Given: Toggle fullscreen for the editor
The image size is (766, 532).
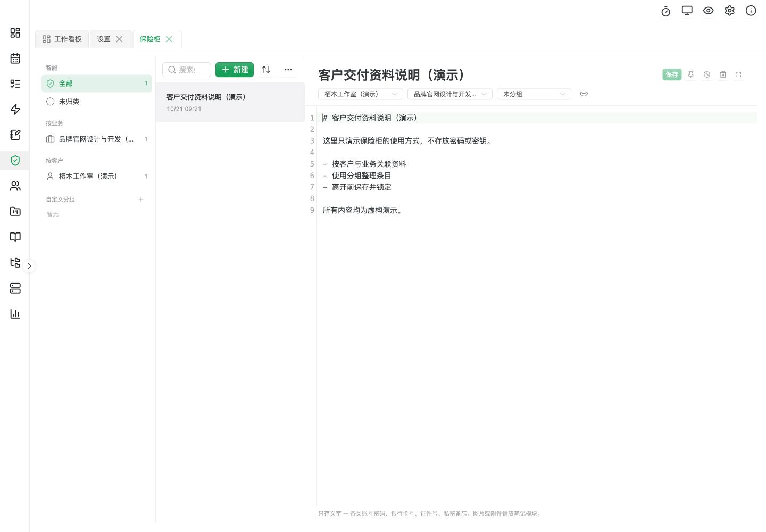Looking at the screenshot, I should pyautogui.click(x=738, y=75).
